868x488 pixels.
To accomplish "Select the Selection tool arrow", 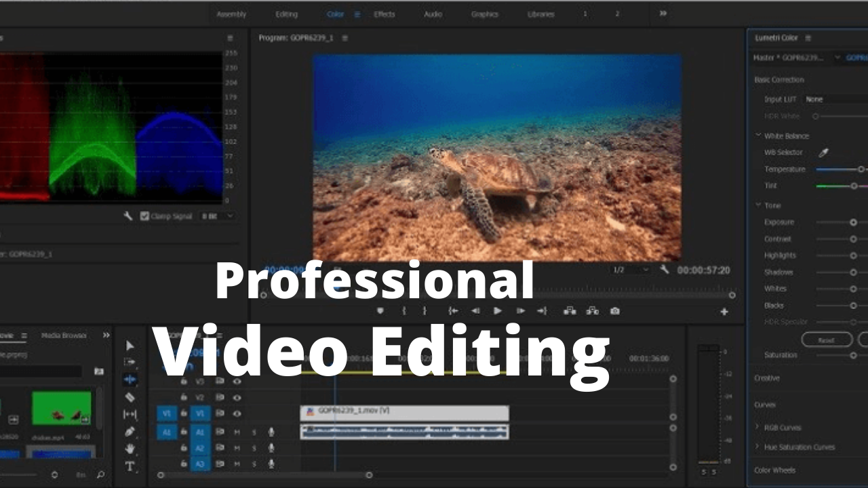I will pos(130,346).
